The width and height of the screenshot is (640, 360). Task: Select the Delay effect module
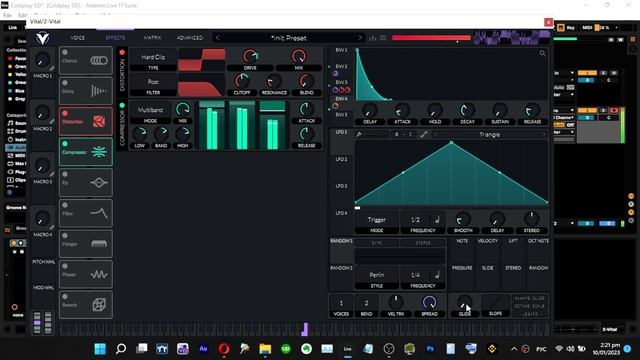[86, 91]
